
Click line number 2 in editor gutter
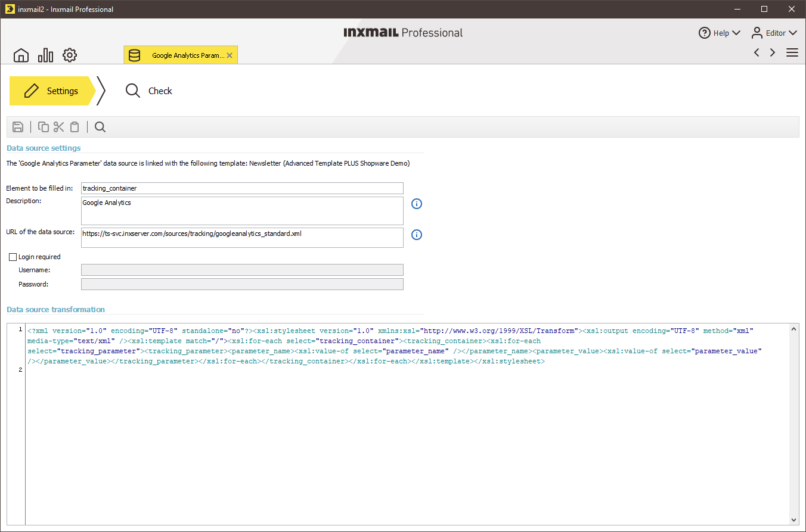pos(21,370)
